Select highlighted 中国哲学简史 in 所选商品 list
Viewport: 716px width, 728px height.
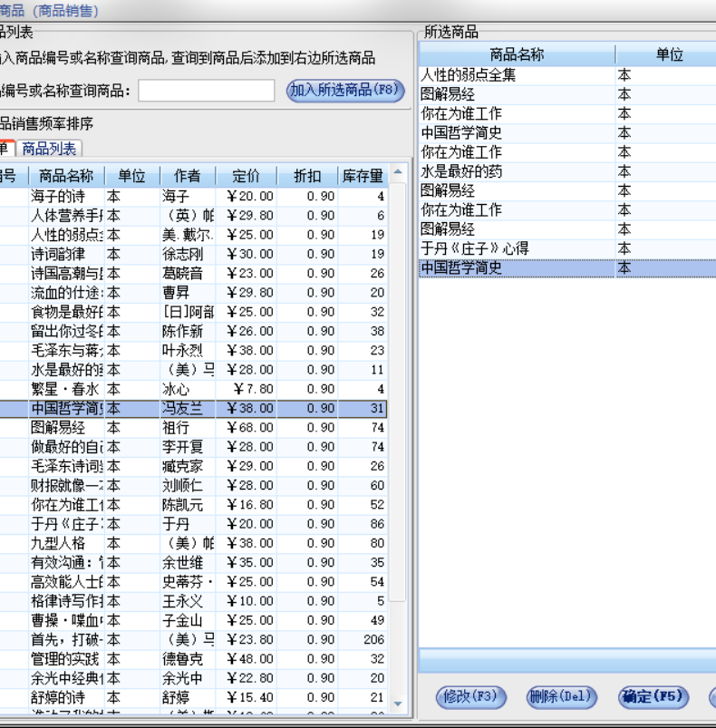[567, 267]
